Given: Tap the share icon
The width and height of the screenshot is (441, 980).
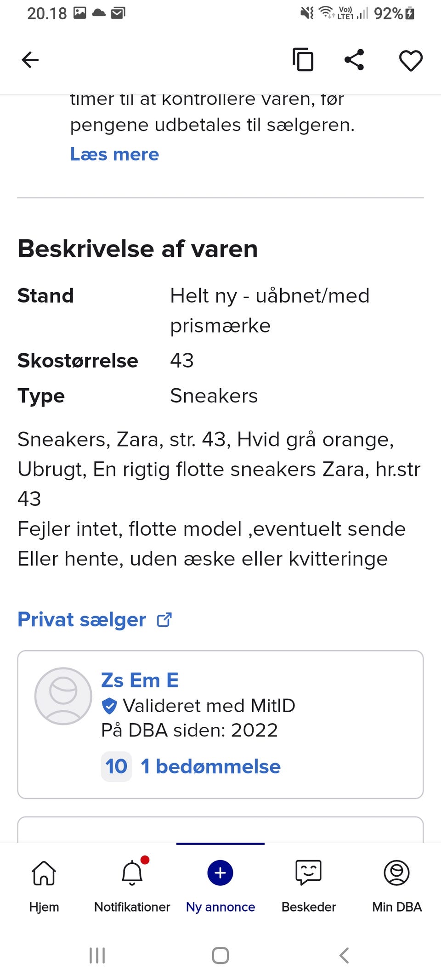Looking at the screenshot, I should (x=354, y=60).
